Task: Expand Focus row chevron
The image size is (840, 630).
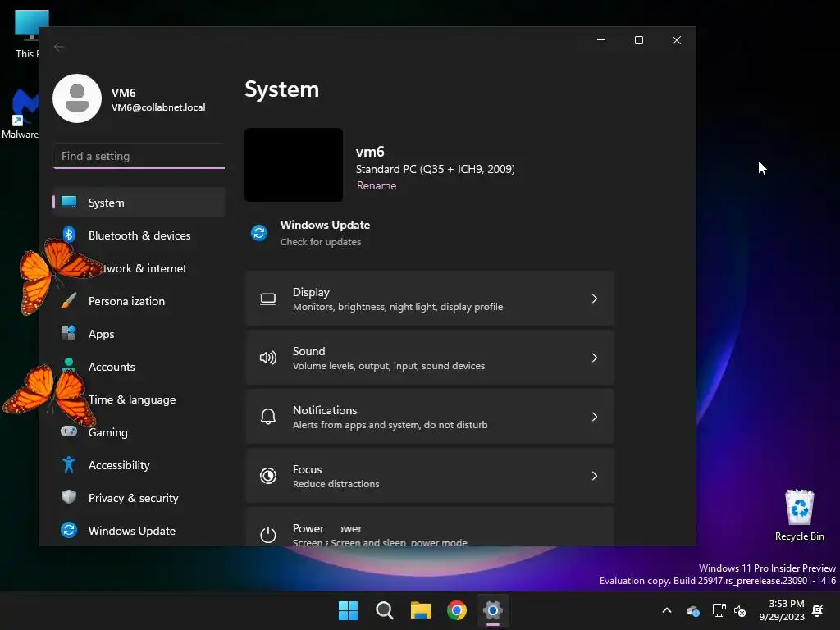Action: coord(594,476)
